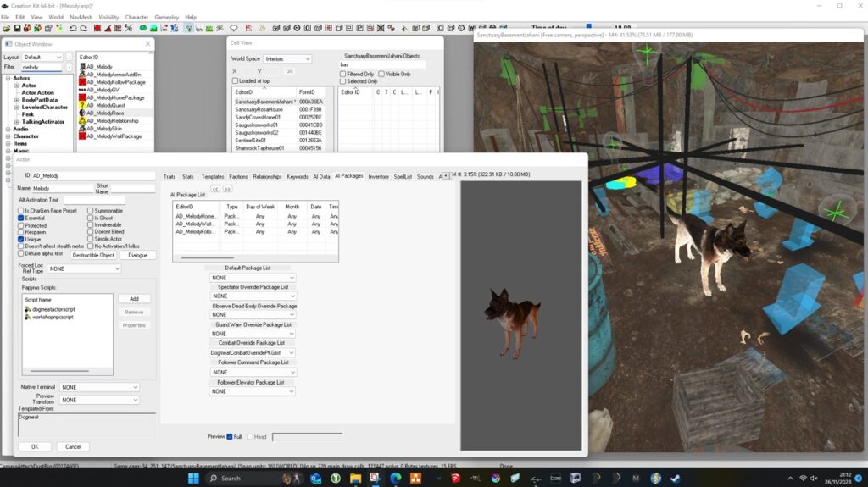Open the NavMesh menu
The height and width of the screenshot is (487, 868).
click(81, 17)
